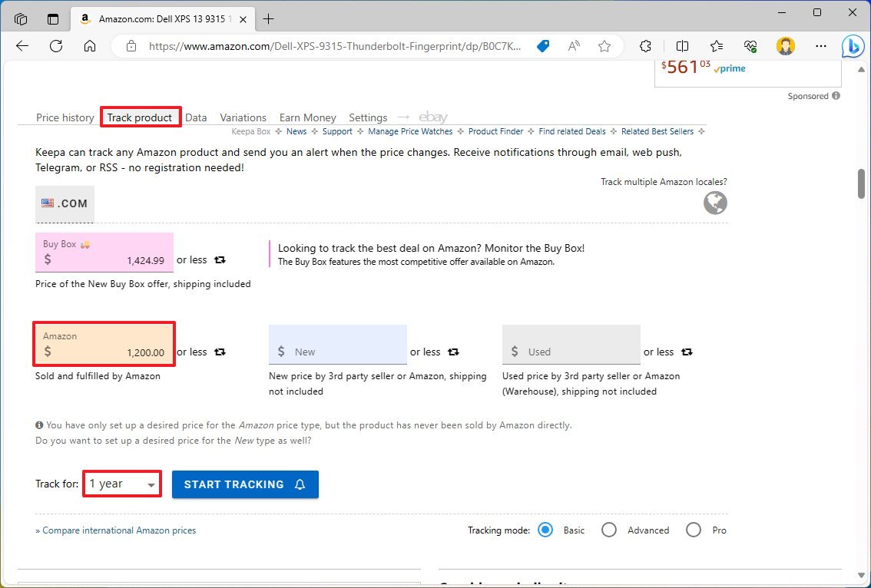Open the News link
The width and height of the screenshot is (871, 588).
pyautogui.click(x=296, y=131)
